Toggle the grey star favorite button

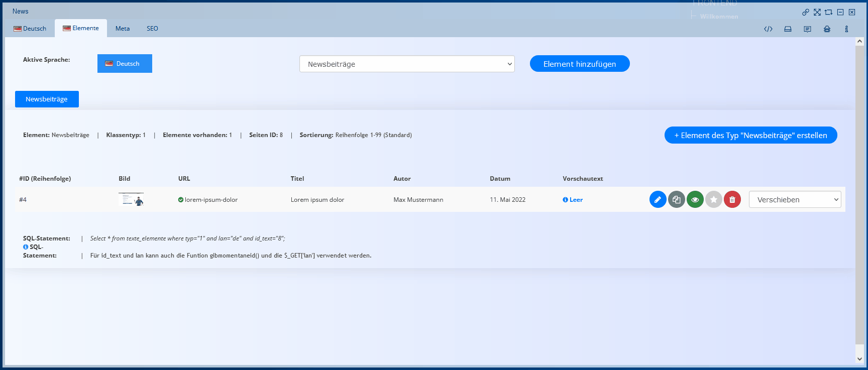[x=713, y=199]
